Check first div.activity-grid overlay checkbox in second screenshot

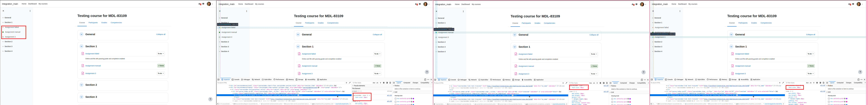(x=396, y=99)
